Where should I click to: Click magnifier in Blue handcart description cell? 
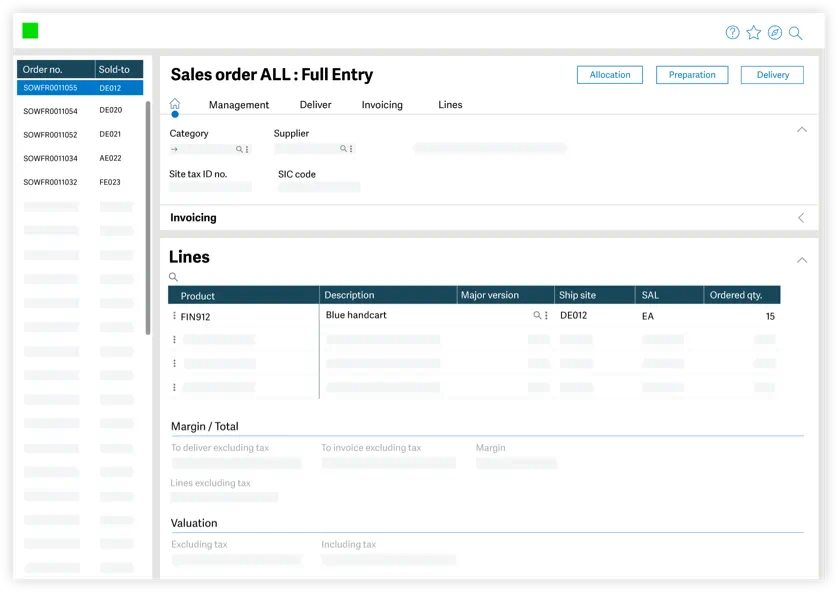click(537, 315)
